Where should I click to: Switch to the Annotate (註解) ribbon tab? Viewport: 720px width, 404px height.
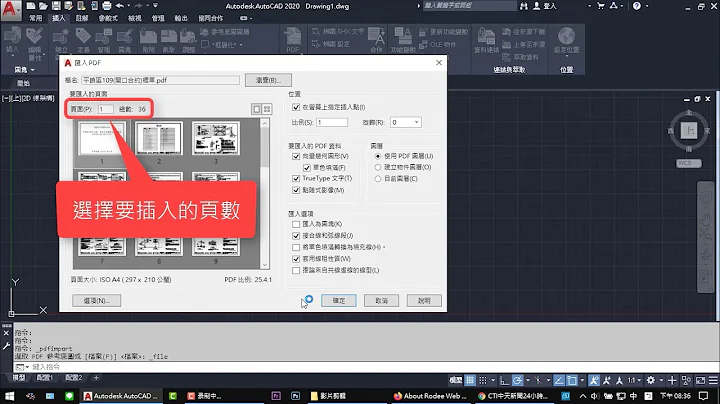coord(82,18)
